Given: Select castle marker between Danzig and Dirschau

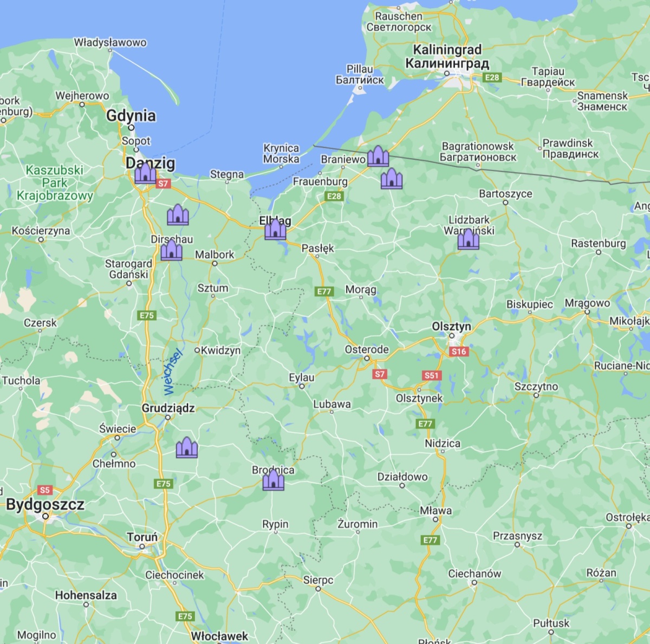Looking at the screenshot, I should pos(178,214).
